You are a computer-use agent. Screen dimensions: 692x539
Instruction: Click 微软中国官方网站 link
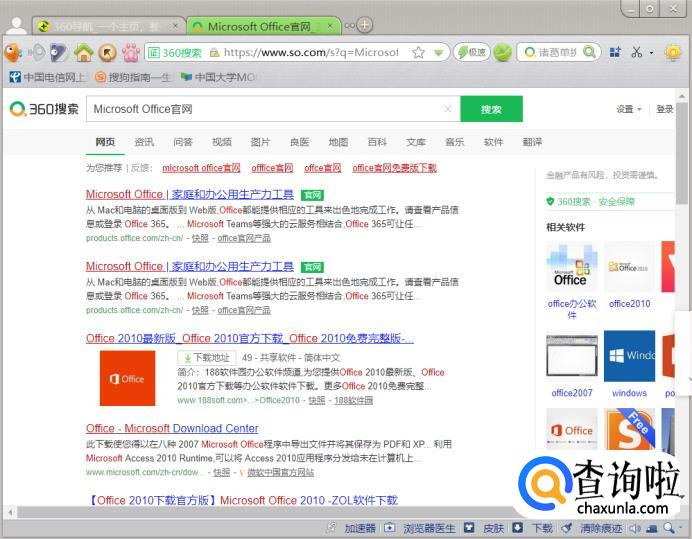click(280, 473)
